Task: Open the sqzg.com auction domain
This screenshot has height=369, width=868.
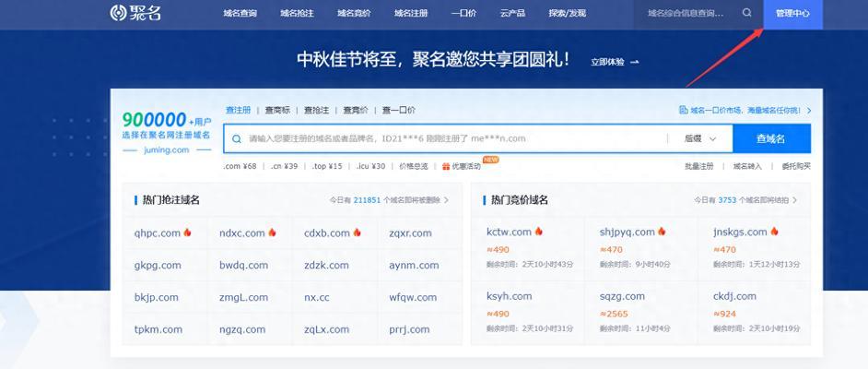Action: pos(622,296)
